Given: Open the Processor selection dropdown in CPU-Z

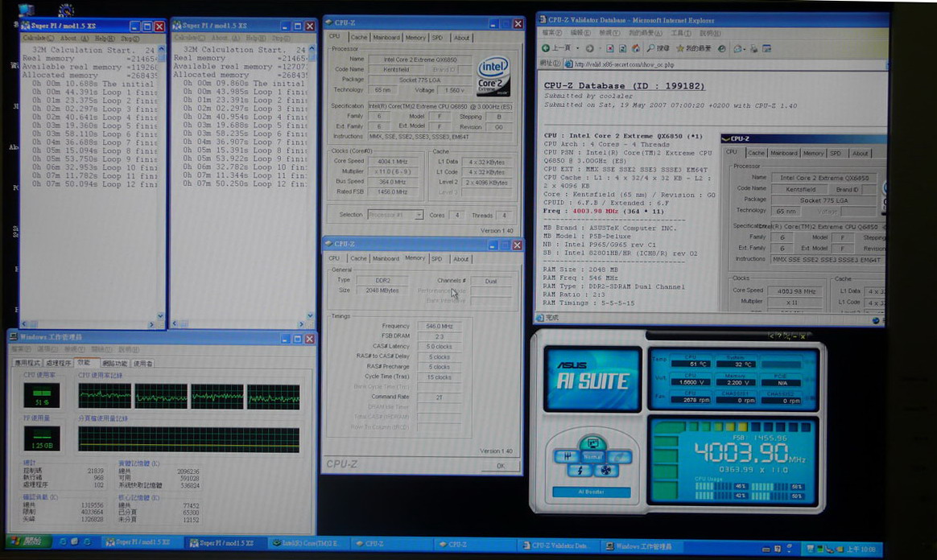Looking at the screenshot, I should coord(394,215).
